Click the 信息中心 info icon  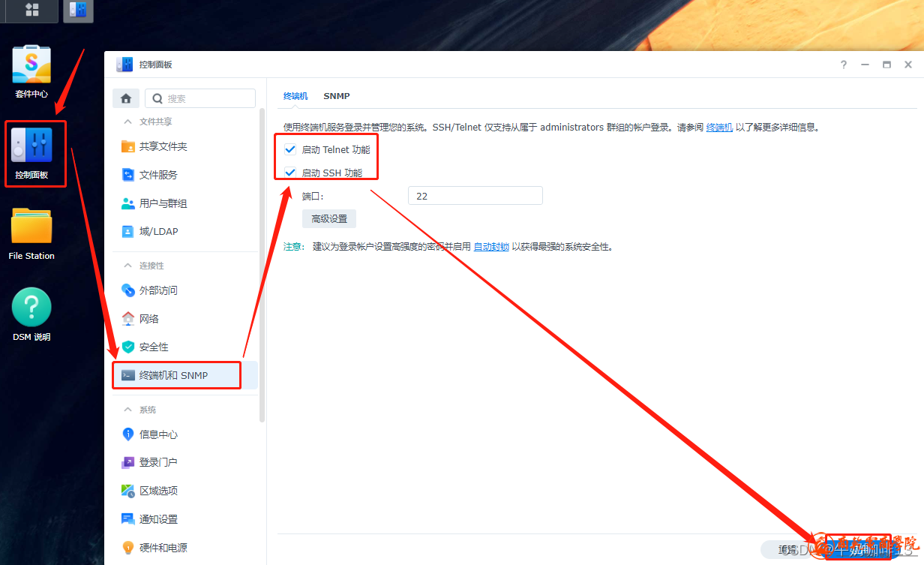(128, 434)
